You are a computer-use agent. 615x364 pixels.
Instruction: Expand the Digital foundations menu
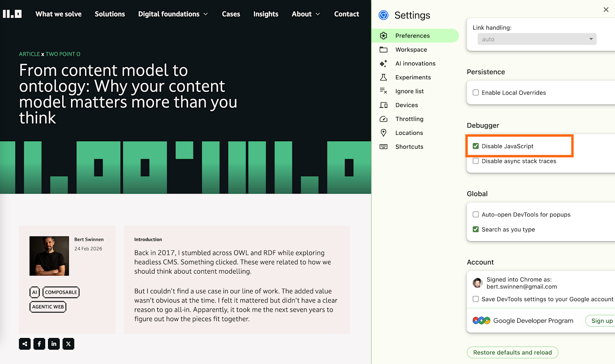[173, 14]
